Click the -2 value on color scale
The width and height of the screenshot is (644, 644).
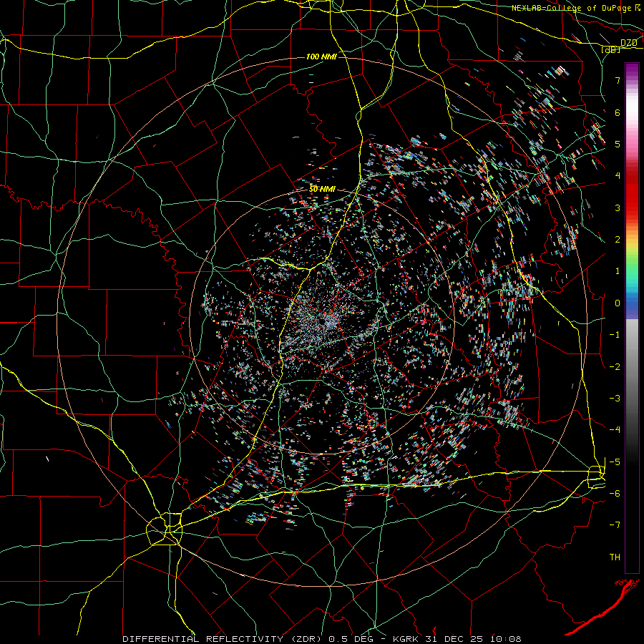click(x=615, y=367)
